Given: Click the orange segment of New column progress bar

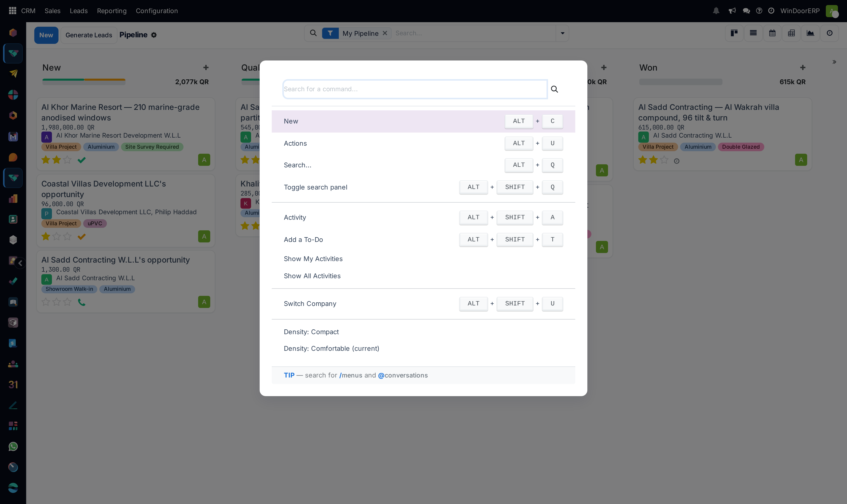Looking at the screenshot, I should tap(105, 80).
